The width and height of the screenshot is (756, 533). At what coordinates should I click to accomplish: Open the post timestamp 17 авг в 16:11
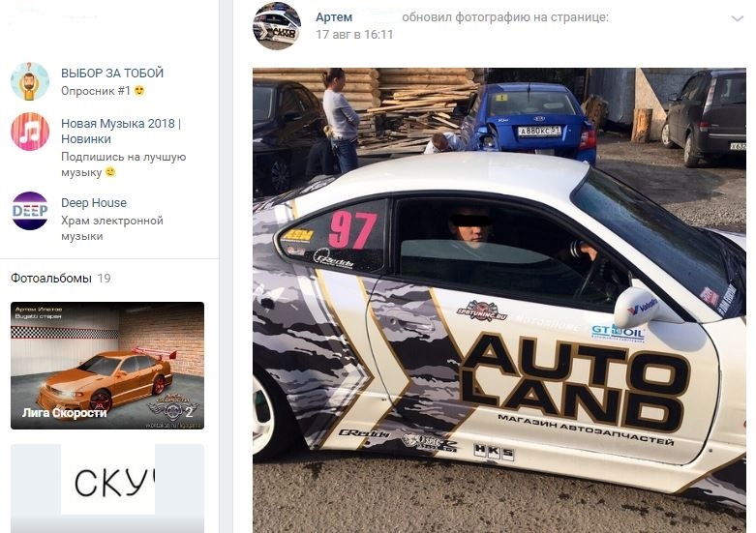[x=354, y=34]
